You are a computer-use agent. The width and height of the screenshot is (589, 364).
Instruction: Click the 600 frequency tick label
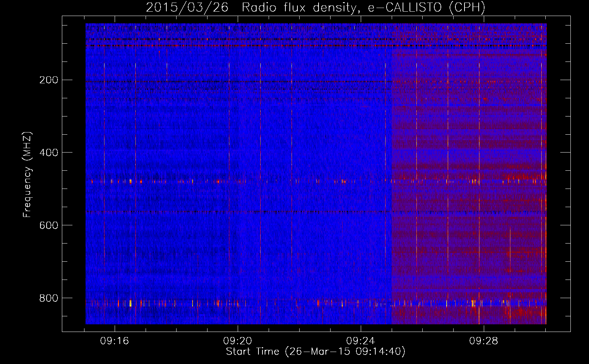[49, 225]
